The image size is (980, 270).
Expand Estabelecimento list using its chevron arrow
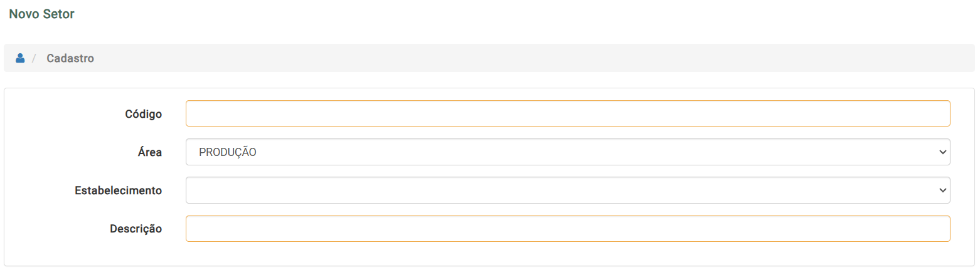pyautogui.click(x=942, y=190)
